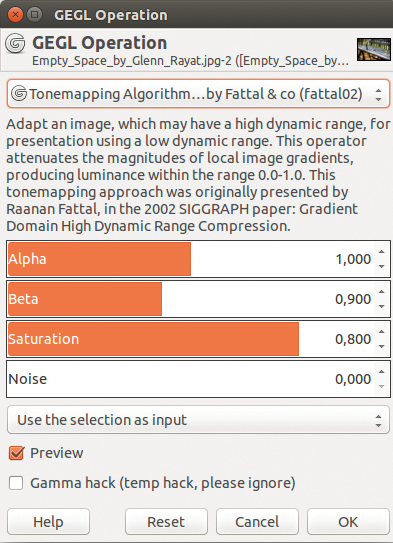Increase Saturation value with up arrow
Viewport: 393px width, 543px height.
382,332
